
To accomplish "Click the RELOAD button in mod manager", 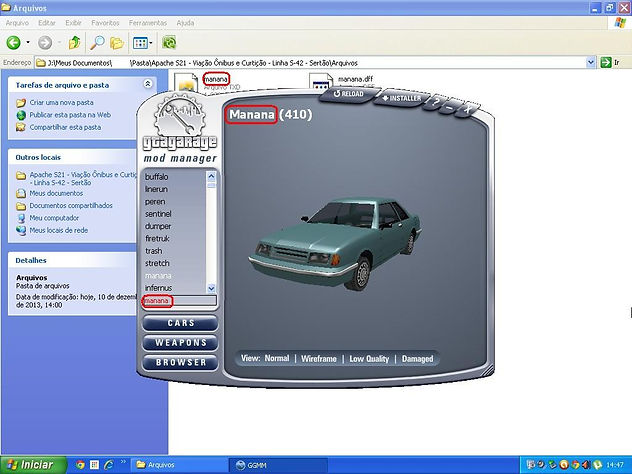I will 349,94.
